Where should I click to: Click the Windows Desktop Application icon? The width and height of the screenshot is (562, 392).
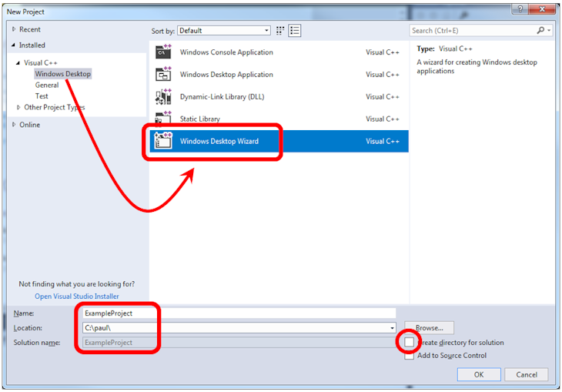pos(163,74)
